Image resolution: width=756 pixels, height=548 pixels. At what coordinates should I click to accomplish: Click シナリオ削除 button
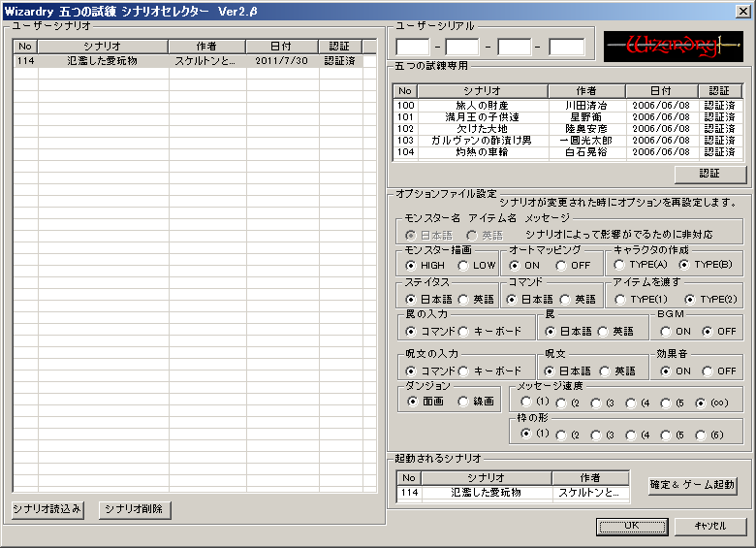135,509
